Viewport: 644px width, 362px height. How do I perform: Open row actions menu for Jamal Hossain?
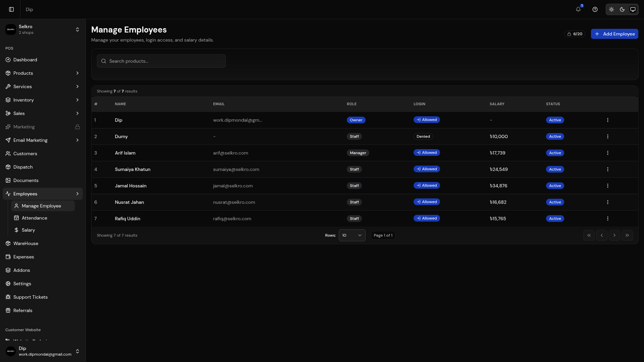coord(608,186)
